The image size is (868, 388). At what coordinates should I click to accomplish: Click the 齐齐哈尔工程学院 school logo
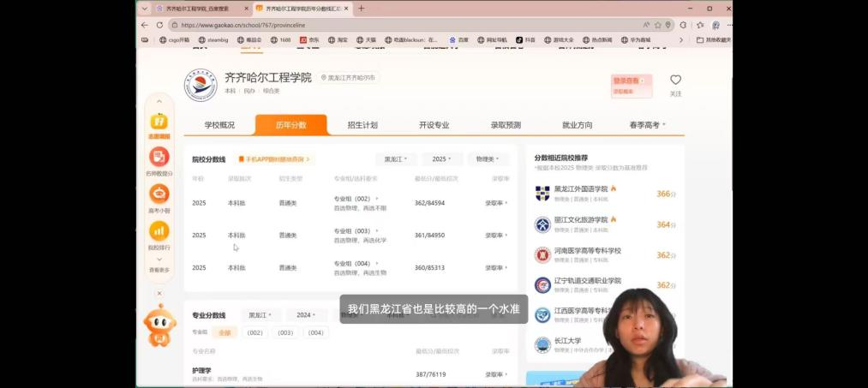(x=201, y=85)
